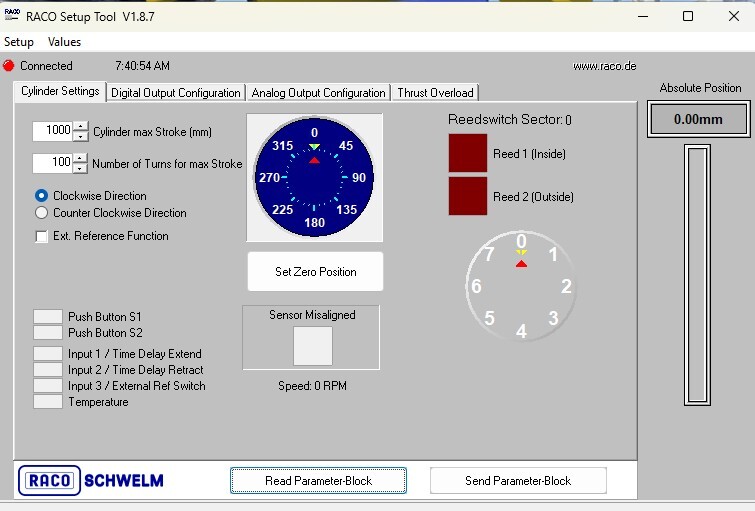Image resolution: width=755 pixels, height=511 pixels.
Task: Click the Temperature indicator box
Action: 48,402
